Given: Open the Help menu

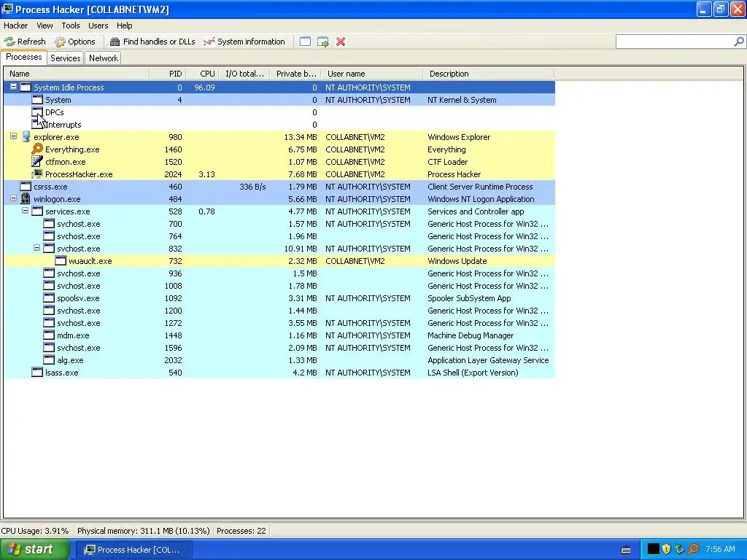Looking at the screenshot, I should (x=124, y=26).
